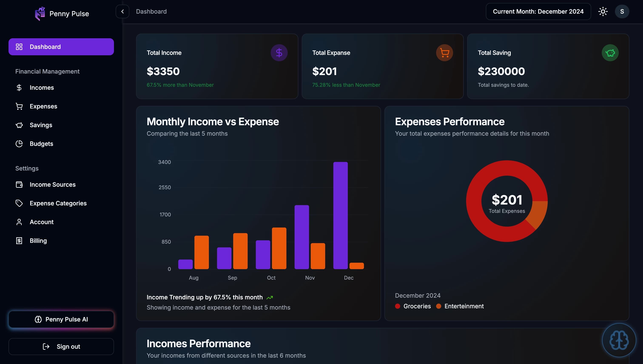Click the person icon beside Account
The image size is (643, 364).
(19, 222)
